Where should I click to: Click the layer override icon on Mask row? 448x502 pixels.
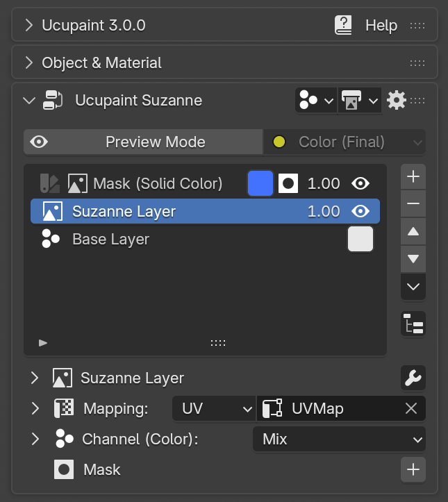tap(49, 183)
